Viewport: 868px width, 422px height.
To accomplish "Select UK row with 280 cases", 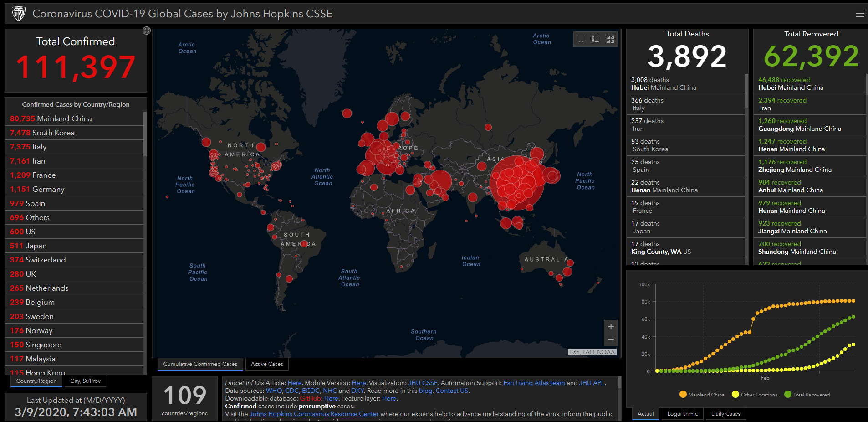I will point(74,274).
